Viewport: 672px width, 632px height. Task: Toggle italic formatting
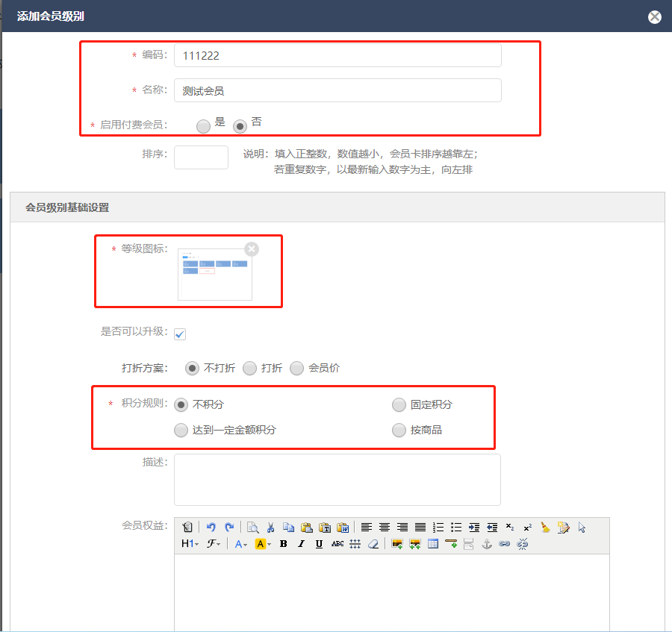tap(302, 544)
